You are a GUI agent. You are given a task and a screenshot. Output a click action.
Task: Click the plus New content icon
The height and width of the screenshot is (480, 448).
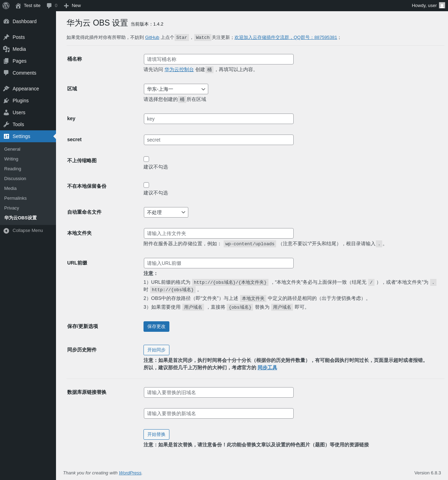[x=66, y=6]
